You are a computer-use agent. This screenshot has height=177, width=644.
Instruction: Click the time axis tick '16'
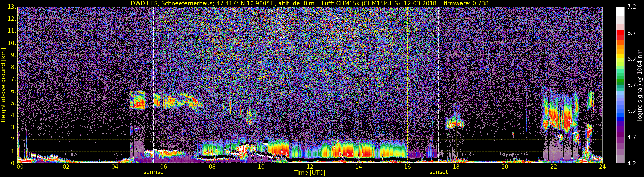[407, 167]
